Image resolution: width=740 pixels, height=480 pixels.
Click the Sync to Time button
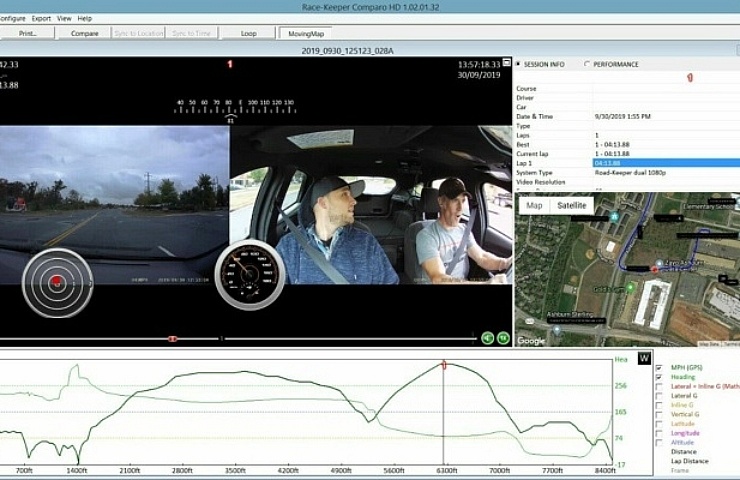tap(191, 33)
